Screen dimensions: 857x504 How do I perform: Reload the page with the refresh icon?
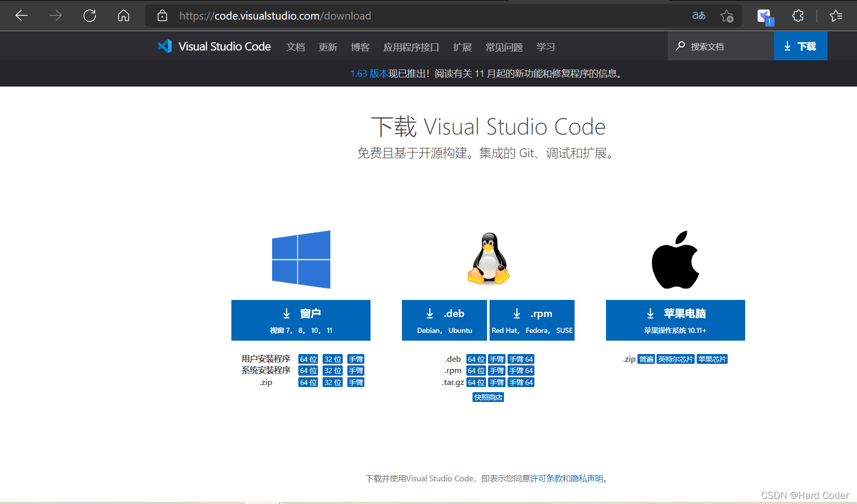[90, 15]
